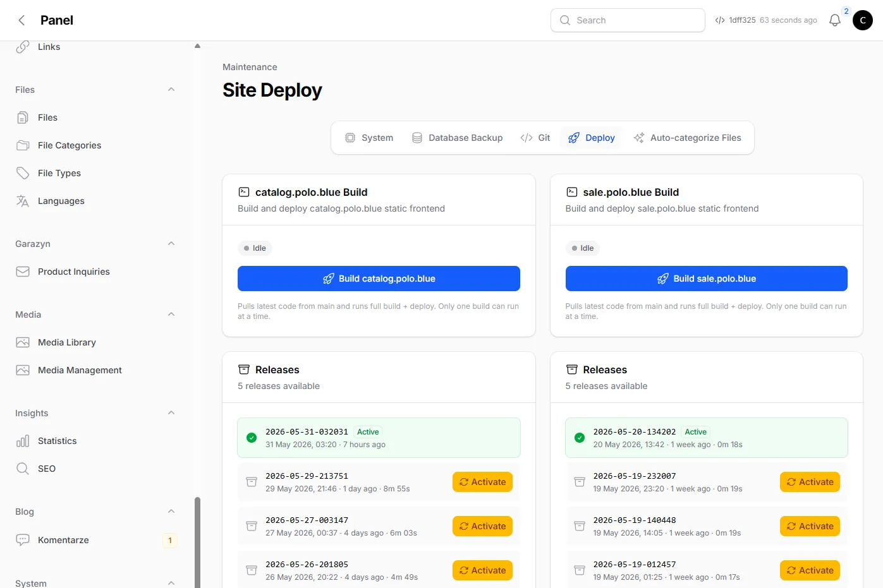Viewport: 883px width, 588px height.
Task: Open Media Management in the sidebar
Action: pos(96,370)
